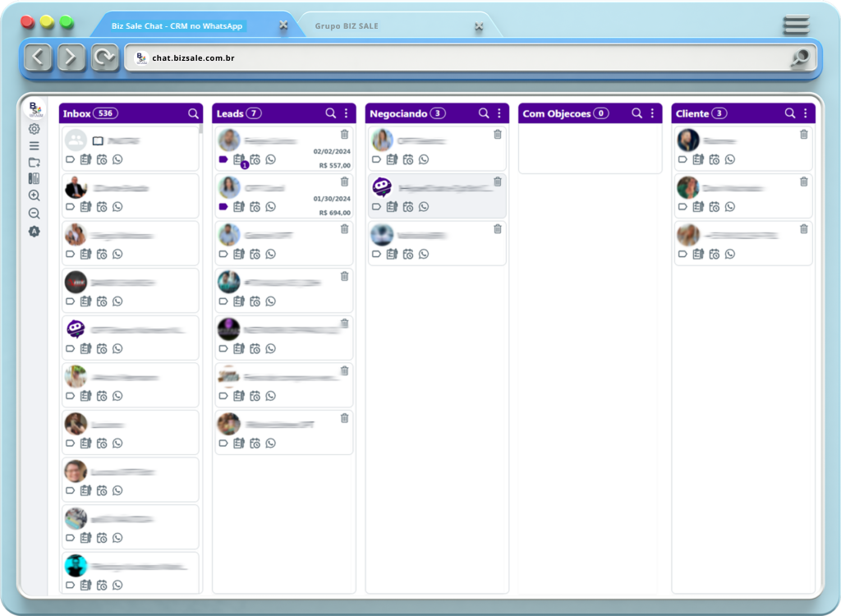Search within the Inbox column
Screen dimensions: 841x616
coord(193,113)
